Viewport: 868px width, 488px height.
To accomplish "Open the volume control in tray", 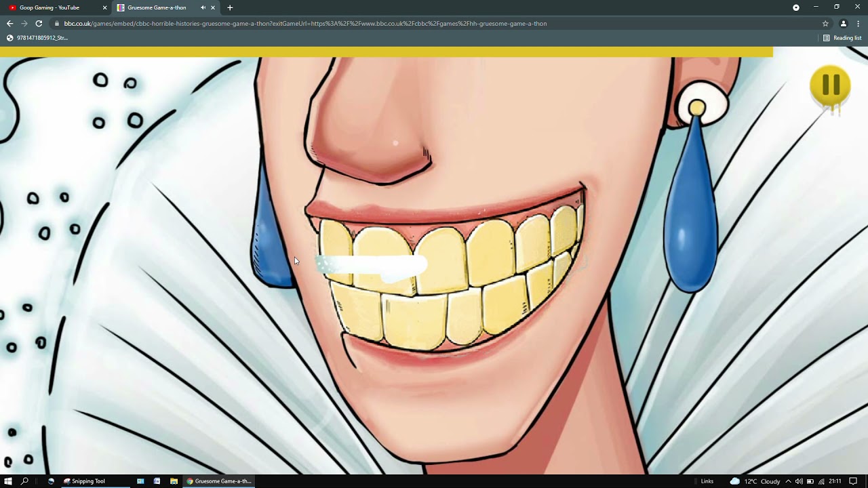I will click(799, 481).
